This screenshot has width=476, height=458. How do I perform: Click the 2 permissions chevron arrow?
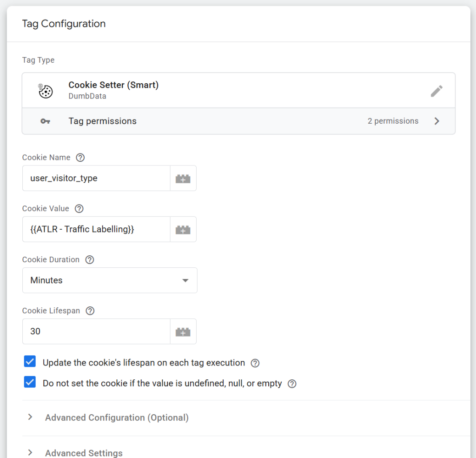tap(436, 121)
